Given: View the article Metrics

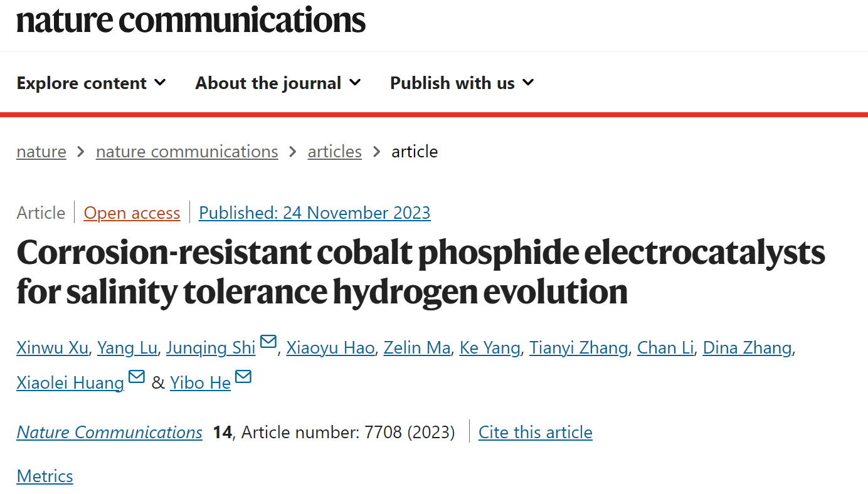Looking at the screenshot, I should click(45, 476).
